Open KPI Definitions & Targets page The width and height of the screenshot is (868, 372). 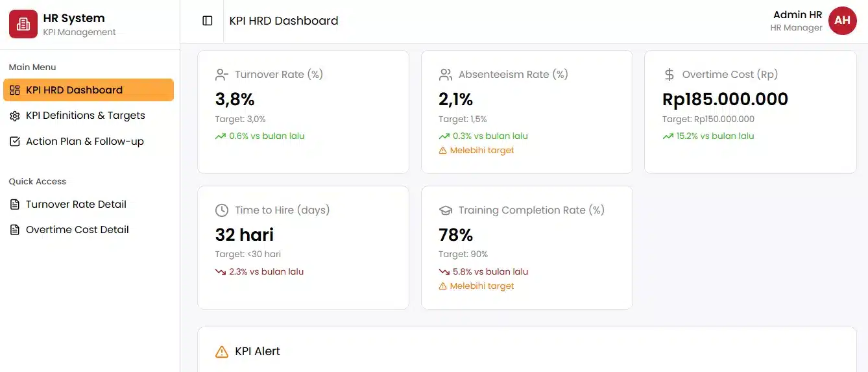[85, 116]
